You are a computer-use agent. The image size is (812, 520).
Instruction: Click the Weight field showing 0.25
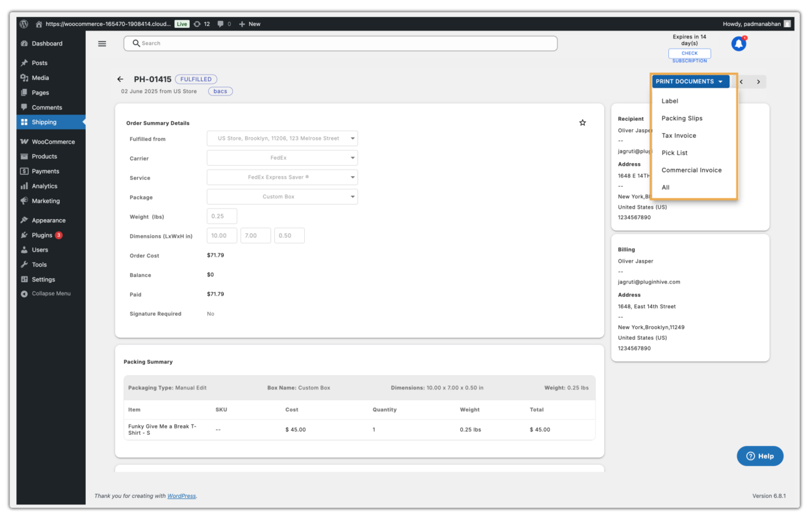point(222,216)
